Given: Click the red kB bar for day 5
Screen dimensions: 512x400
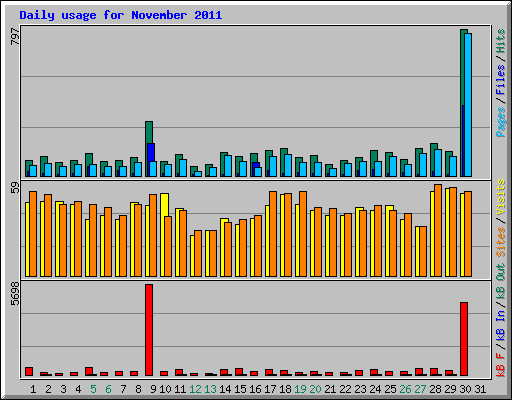Looking at the screenshot, I should [89, 372].
